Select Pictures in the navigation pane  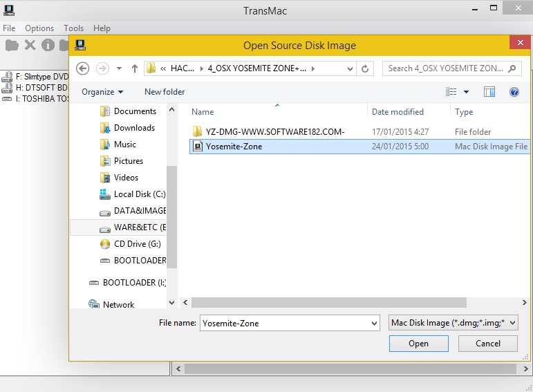click(x=122, y=161)
